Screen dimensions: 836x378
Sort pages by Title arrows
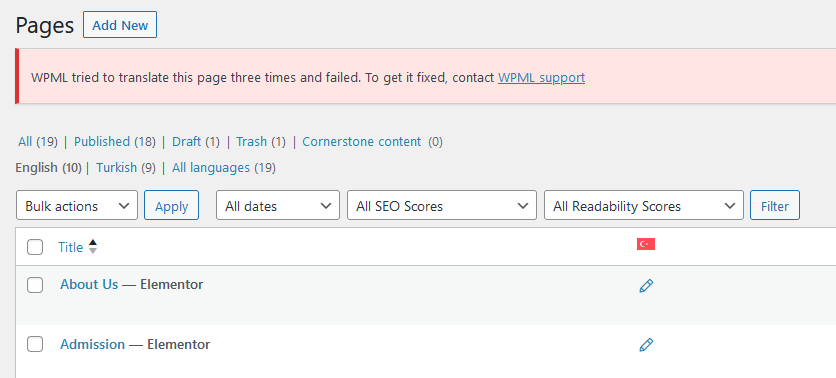coord(93,247)
